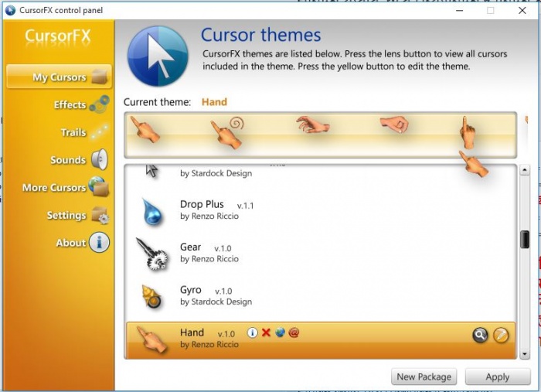This screenshot has width=541, height=392.
Task: Click the Hand theme globe web icon
Action: pos(280,332)
